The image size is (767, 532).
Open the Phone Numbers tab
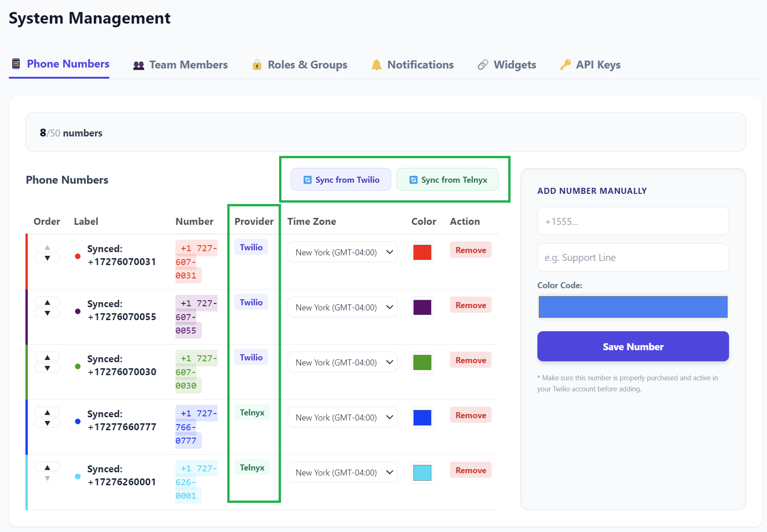[59, 64]
